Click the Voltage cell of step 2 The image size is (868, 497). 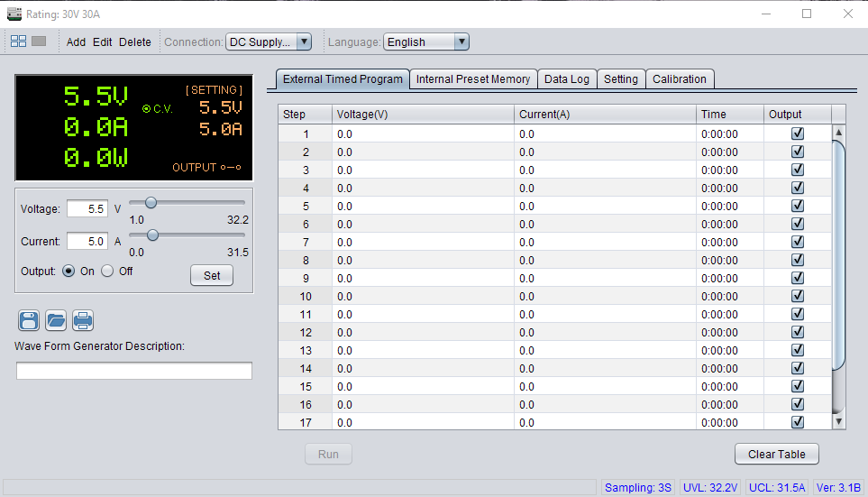423,152
